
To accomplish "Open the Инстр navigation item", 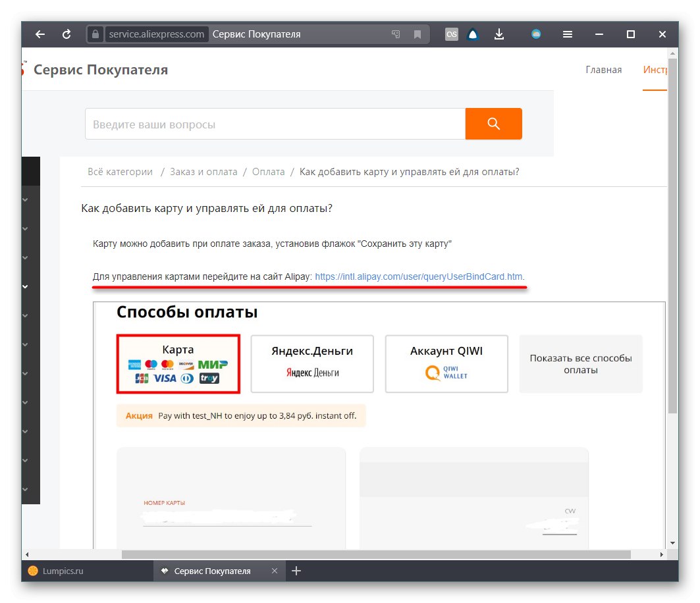I will 655,70.
